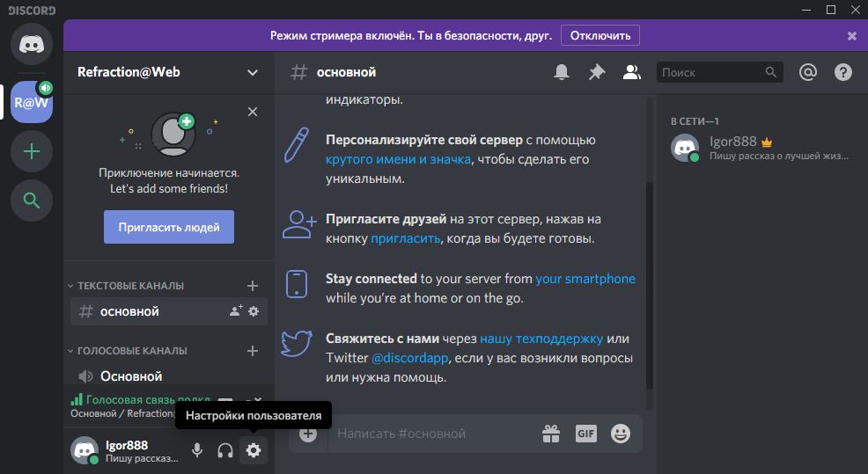Open the emoji picker

[621, 434]
